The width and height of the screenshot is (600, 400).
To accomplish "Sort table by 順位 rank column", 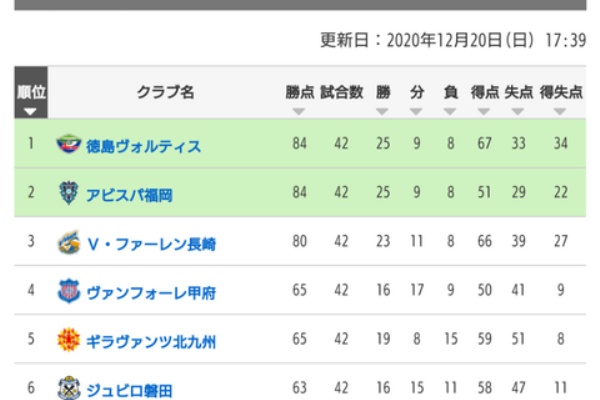I will (x=31, y=92).
